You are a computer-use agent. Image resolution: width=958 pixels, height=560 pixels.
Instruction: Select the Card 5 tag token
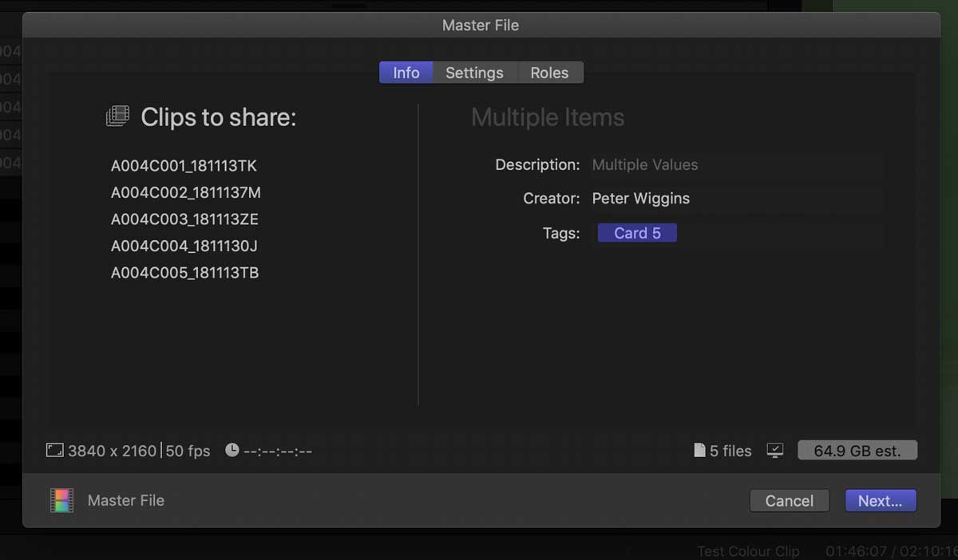pyautogui.click(x=637, y=233)
